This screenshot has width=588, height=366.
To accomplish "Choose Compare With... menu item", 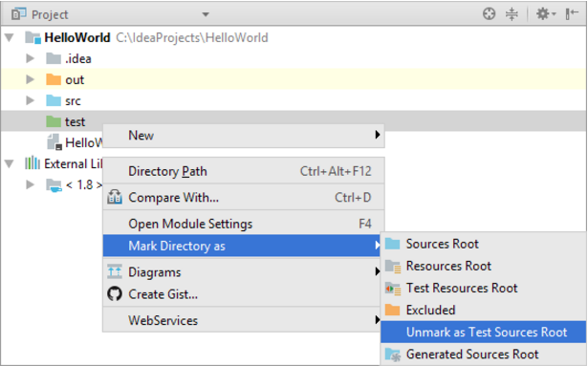I will click(x=244, y=197).
